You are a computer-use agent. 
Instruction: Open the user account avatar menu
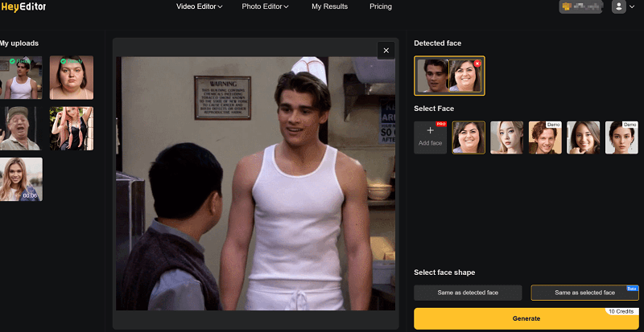click(x=618, y=6)
